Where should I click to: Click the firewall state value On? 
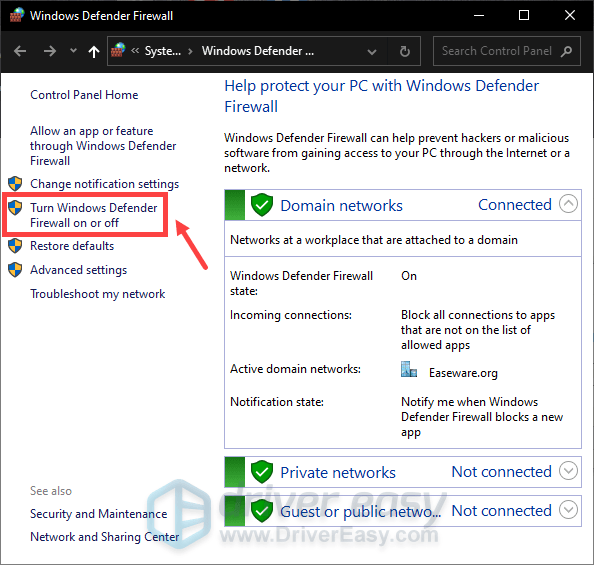(409, 276)
